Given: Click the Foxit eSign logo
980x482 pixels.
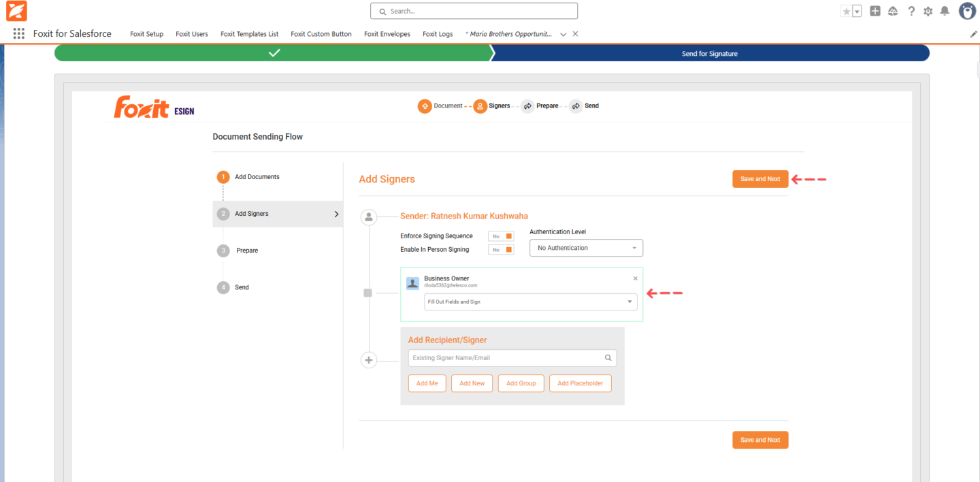Looking at the screenshot, I should (x=154, y=108).
